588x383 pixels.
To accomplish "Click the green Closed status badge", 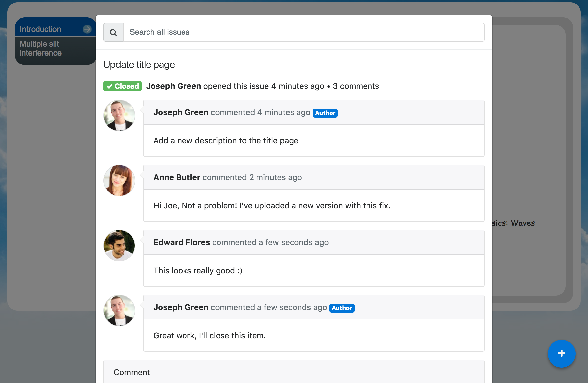I will pyautogui.click(x=122, y=86).
